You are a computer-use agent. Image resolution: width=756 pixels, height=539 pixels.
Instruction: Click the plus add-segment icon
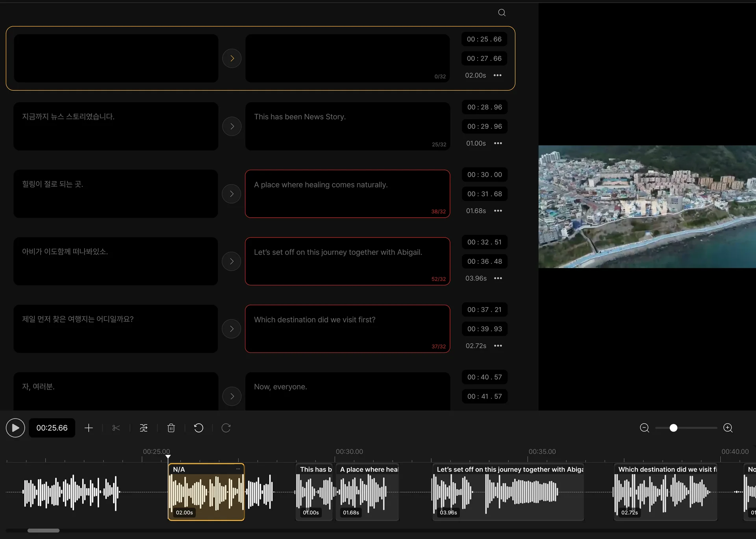(89, 428)
